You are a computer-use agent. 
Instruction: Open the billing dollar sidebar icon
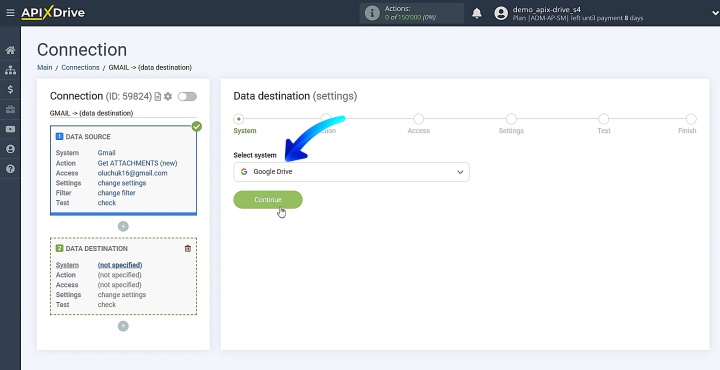(x=10, y=90)
